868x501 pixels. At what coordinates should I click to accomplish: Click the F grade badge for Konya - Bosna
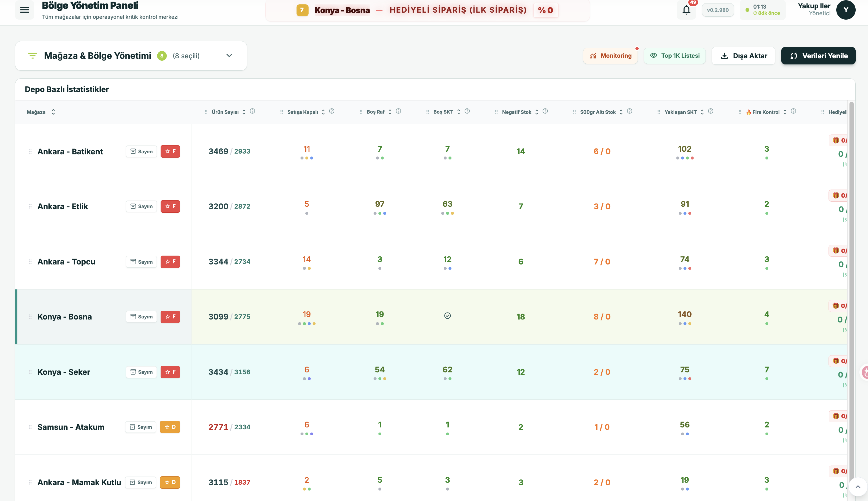tap(170, 317)
